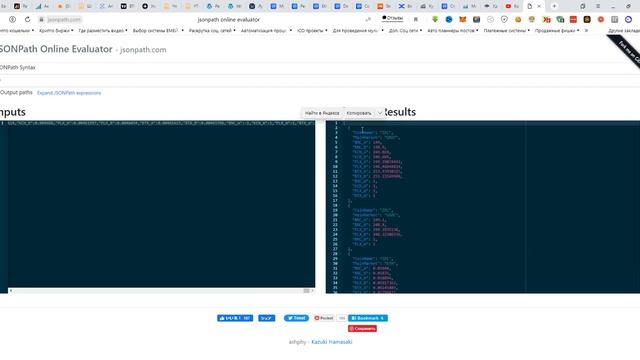The image size is (640, 360).
Task: Click inside the Results output editor
Action: click(x=483, y=207)
